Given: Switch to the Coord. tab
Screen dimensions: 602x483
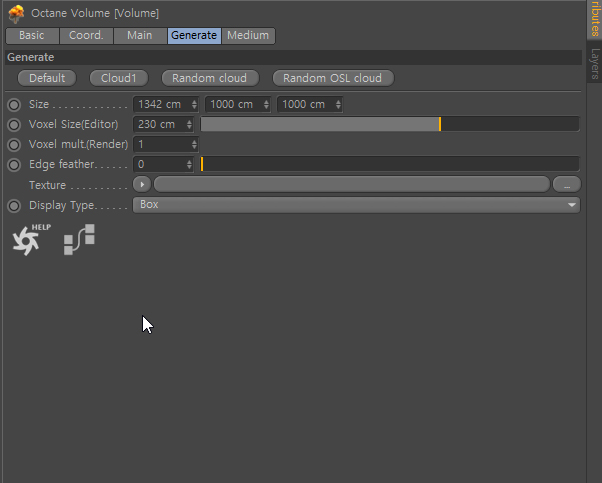Looking at the screenshot, I should point(86,36).
